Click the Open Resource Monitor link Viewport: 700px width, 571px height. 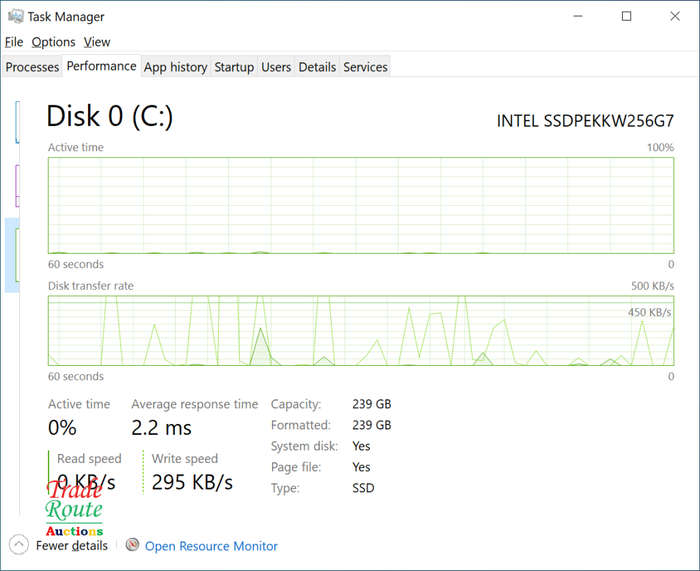pos(211,546)
